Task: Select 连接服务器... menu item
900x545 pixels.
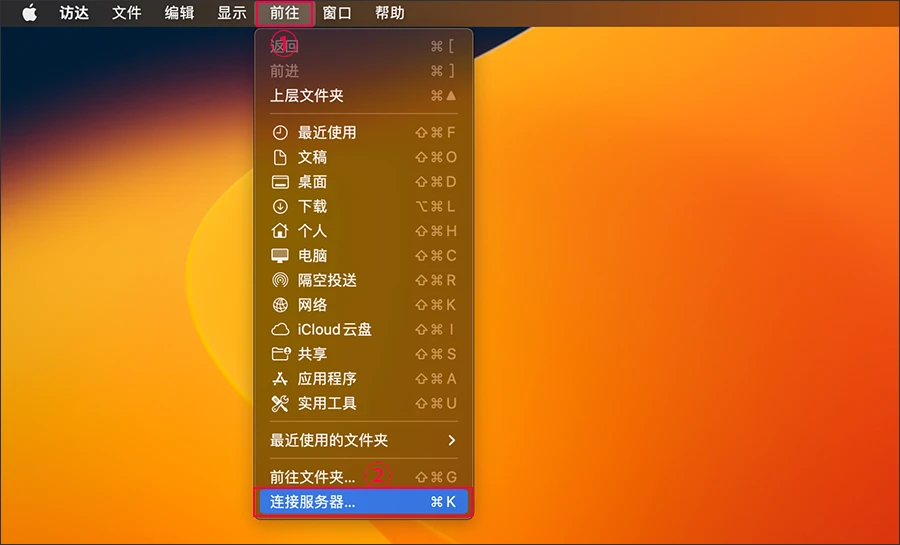Action: (x=364, y=502)
